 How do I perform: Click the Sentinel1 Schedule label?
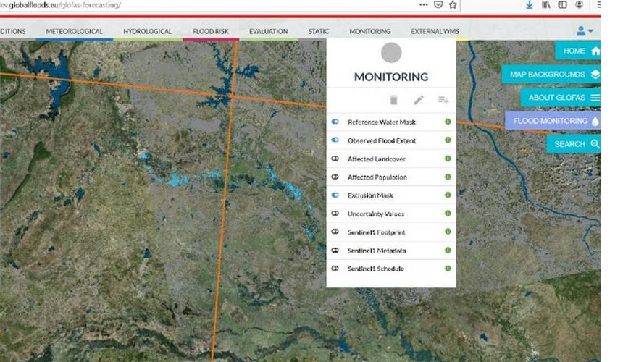click(376, 269)
